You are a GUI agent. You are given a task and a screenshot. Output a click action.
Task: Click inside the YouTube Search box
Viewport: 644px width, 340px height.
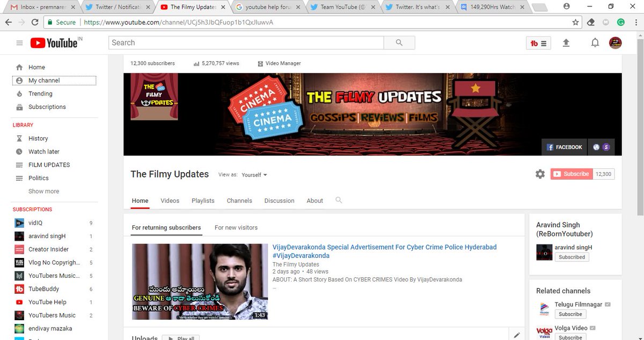[246, 43]
